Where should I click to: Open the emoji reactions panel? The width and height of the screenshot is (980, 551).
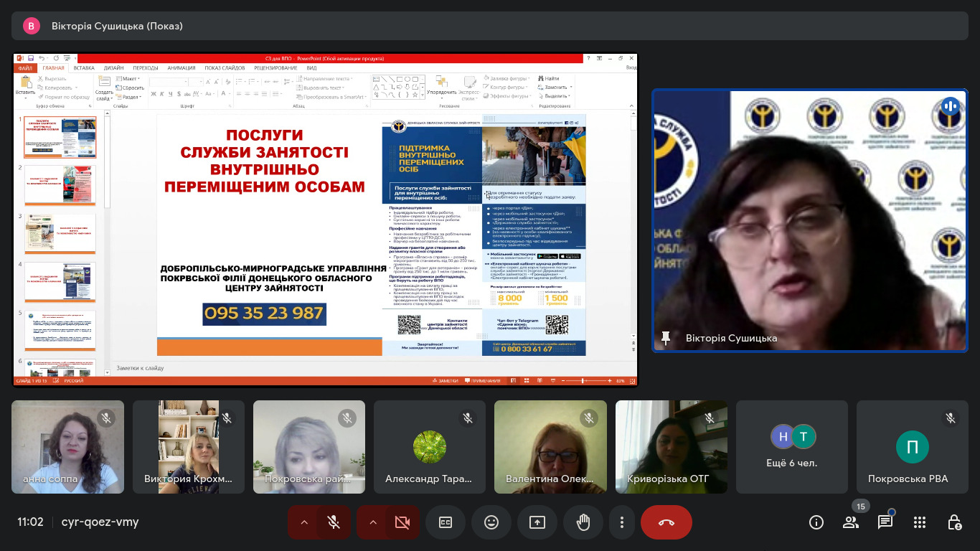[x=491, y=522]
